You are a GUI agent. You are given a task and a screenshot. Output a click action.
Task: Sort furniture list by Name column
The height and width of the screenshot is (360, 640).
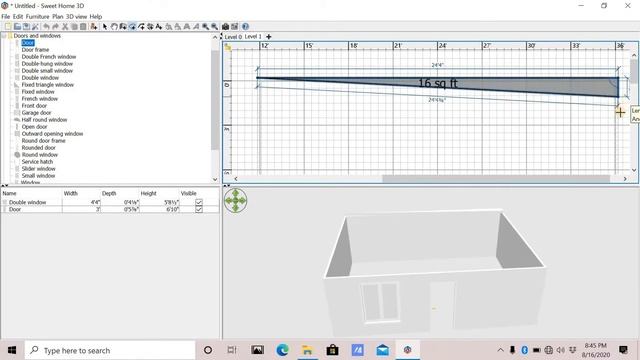tap(31, 193)
